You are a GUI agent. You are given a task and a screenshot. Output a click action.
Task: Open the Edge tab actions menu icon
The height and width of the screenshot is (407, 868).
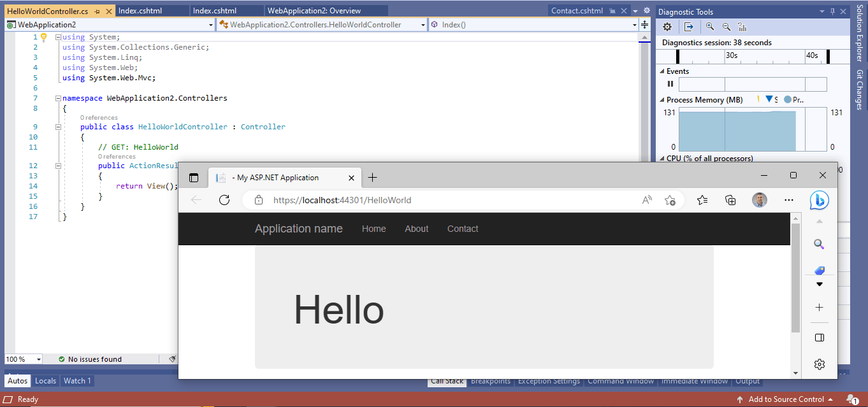pyautogui.click(x=194, y=178)
